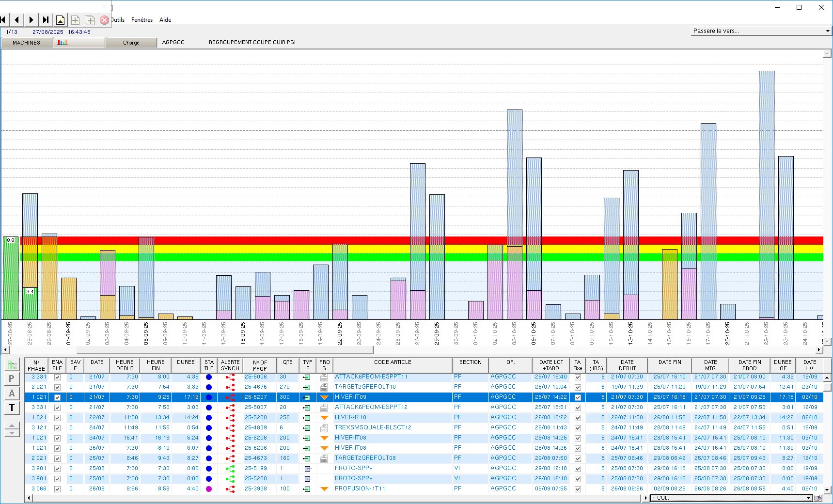This screenshot has width=833, height=504.
Task: Expand the + COL. dropdown
Action: 808,498
